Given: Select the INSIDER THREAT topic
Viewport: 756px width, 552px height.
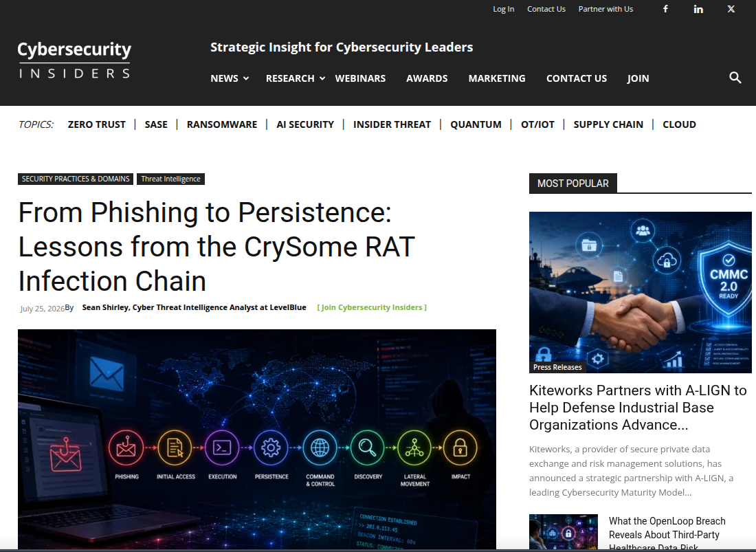Looking at the screenshot, I should coord(392,124).
